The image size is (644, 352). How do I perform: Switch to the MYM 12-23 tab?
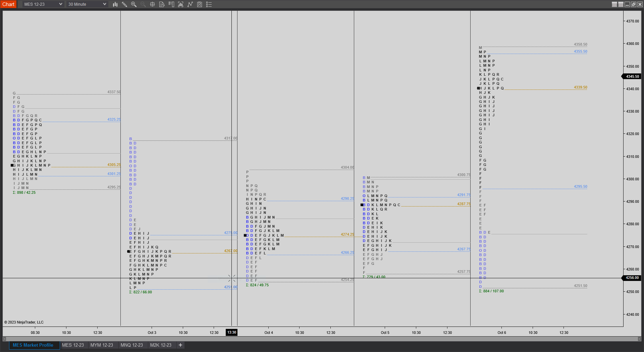[102, 345]
